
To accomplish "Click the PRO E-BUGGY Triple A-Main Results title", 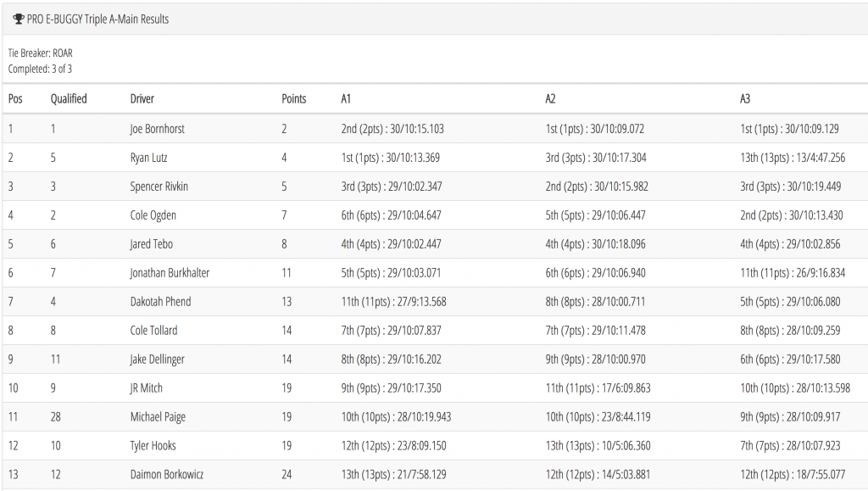I will (98, 19).
